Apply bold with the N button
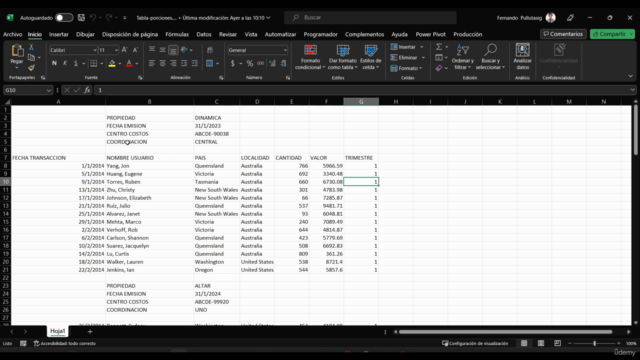 54,63
